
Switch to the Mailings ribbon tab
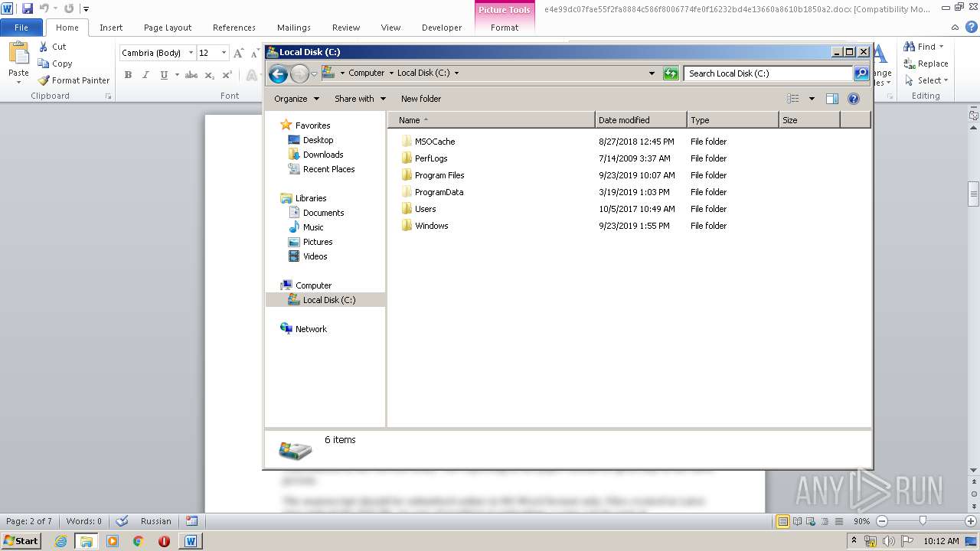coord(294,28)
